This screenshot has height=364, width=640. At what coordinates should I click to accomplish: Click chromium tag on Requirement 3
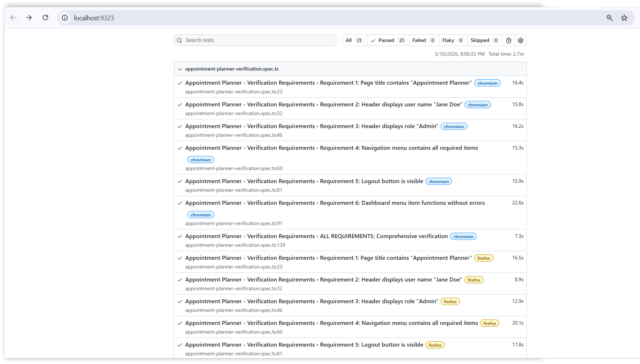(454, 127)
